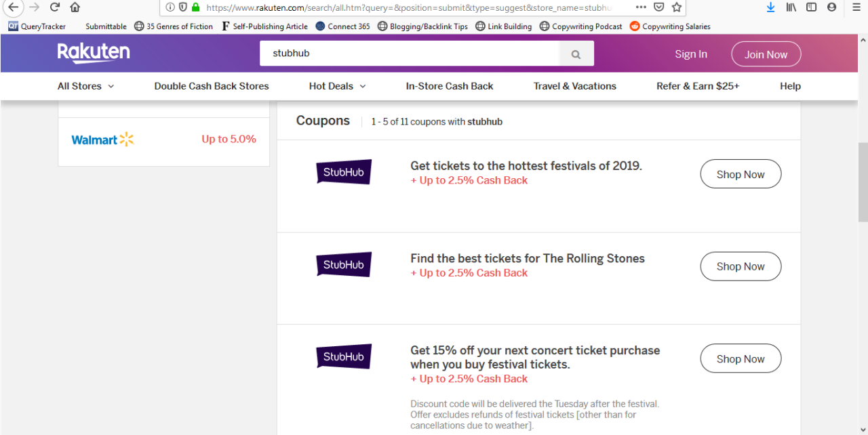Click the Rakuten logo
The width and height of the screenshot is (868, 435).
[x=94, y=53]
